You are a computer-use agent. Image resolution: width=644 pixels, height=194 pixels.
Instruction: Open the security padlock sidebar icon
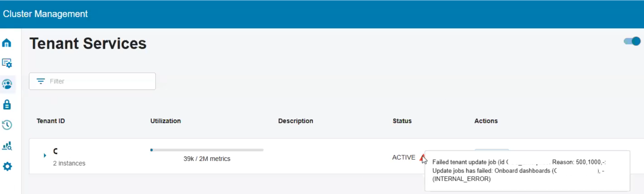pos(7,105)
